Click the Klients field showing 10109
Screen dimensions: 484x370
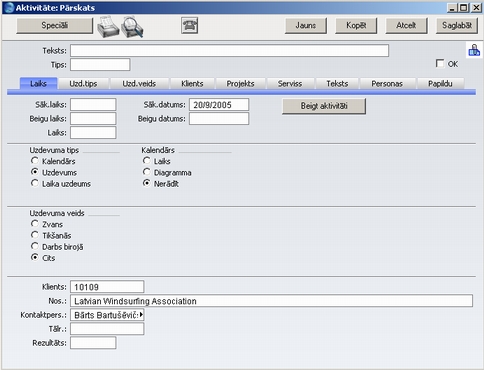click(x=107, y=287)
